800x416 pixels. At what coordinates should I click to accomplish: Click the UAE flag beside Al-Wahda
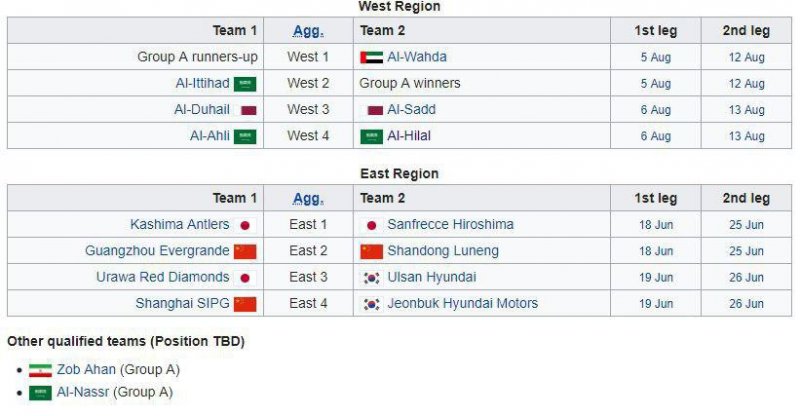pos(371,58)
